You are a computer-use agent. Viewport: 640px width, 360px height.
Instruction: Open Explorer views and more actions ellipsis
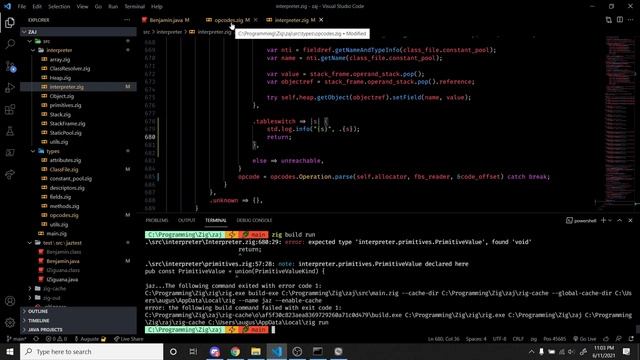pos(127,20)
